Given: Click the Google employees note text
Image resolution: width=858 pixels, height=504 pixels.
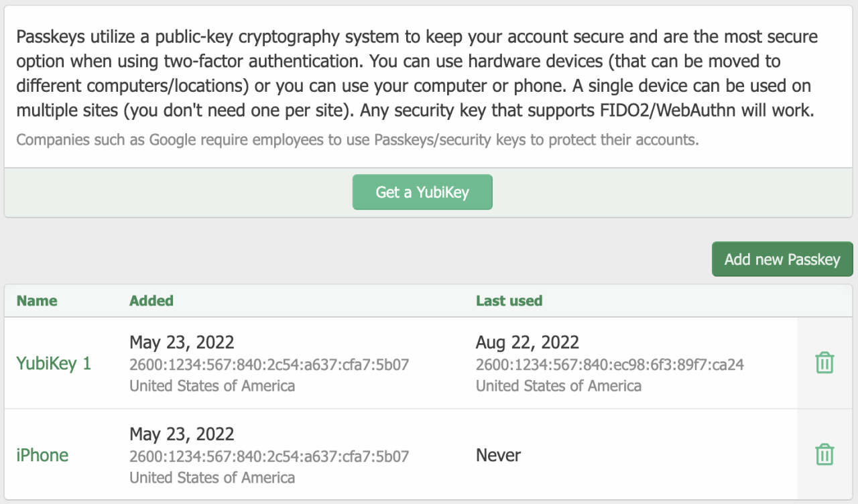Looking at the screenshot, I should pos(357,140).
